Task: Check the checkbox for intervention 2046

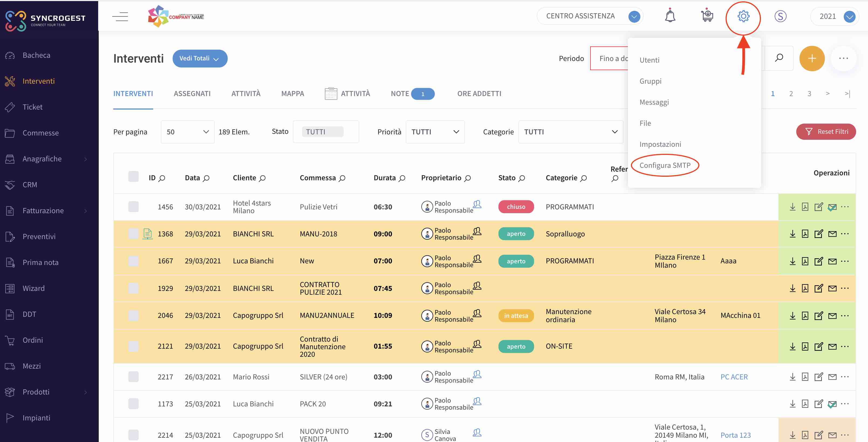Action: (x=134, y=315)
